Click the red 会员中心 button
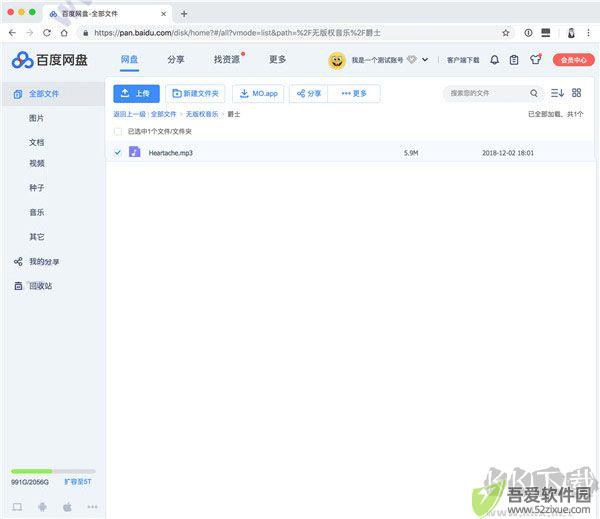This screenshot has width=600, height=519. pos(574,60)
